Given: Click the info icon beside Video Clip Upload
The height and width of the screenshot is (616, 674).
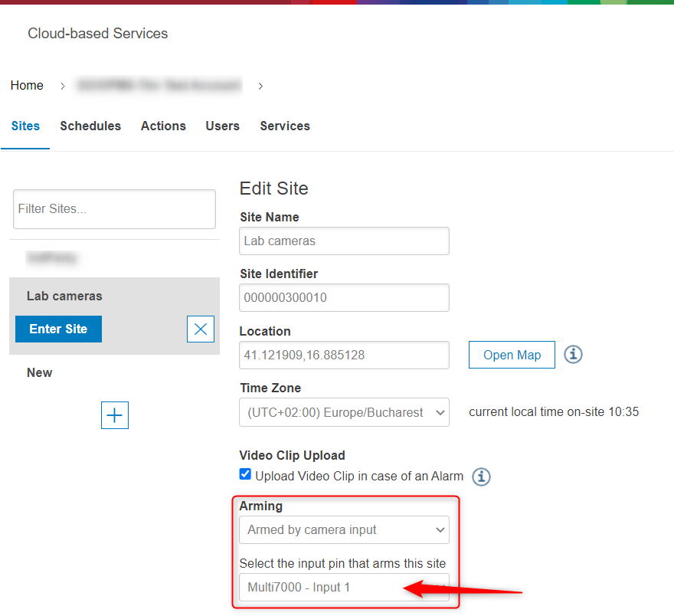Looking at the screenshot, I should pyautogui.click(x=481, y=477).
